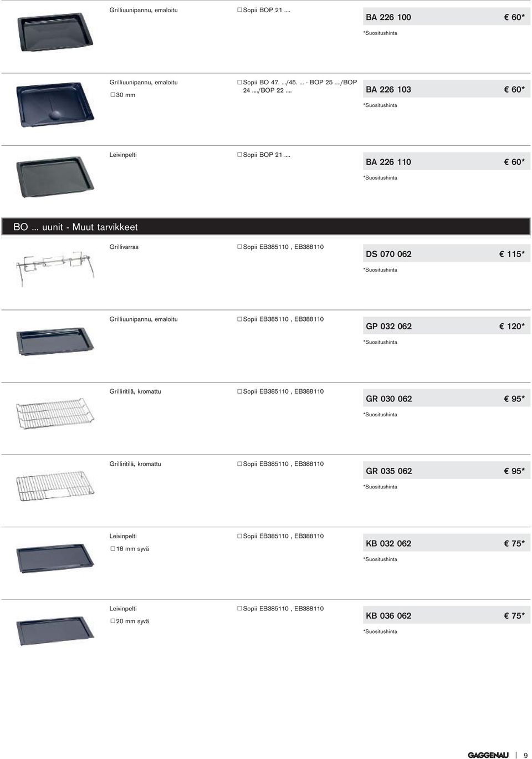Tick the Sopii BOP 21 box beside Leivinpelti
532x759 pixels.
(x=240, y=155)
